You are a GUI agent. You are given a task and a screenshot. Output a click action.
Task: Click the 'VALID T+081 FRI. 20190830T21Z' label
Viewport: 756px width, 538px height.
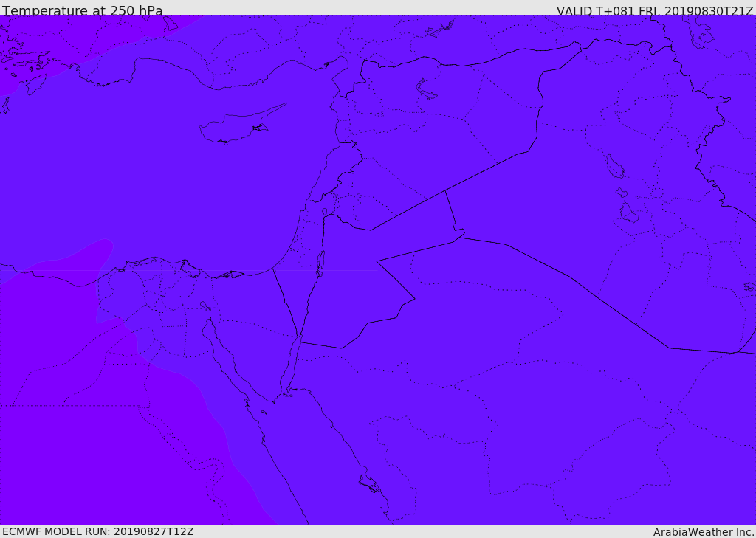click(x=654, y=10)
